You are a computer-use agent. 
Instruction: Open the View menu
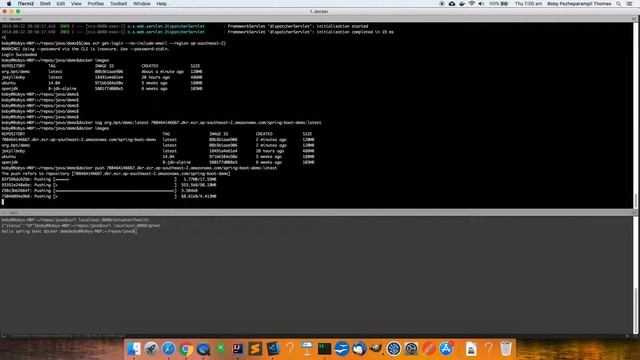(x=76, y=4)
